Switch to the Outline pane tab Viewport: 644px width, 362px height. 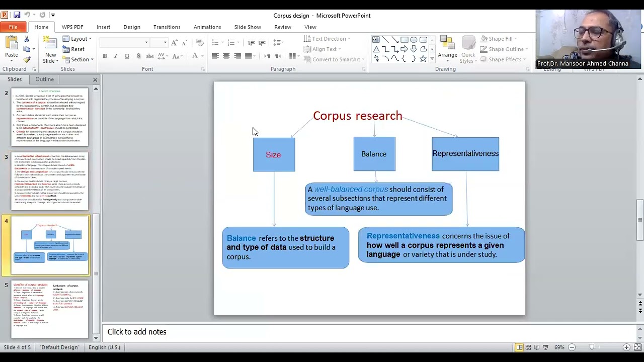point(44,79)
